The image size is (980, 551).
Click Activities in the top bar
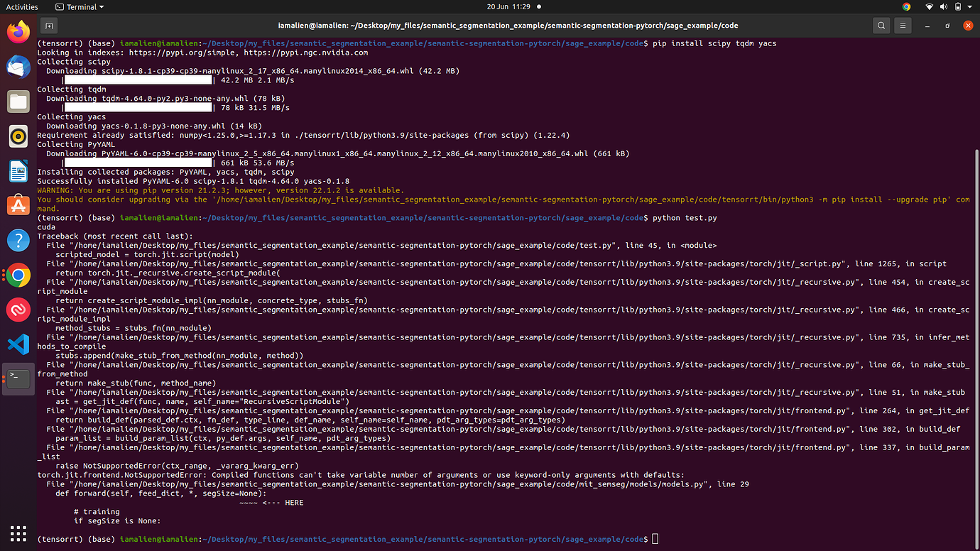tap(22, 7)
